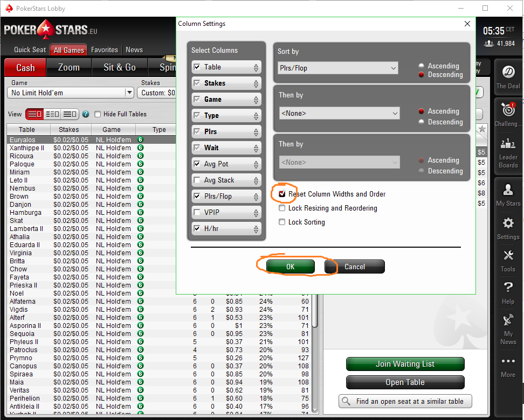
Task: Enable Lock Sorting checkbox
Action: point(282,222)
